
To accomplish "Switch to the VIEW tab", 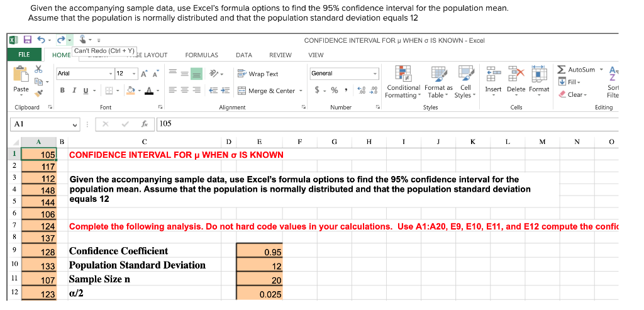I will (x=316, y=55).
